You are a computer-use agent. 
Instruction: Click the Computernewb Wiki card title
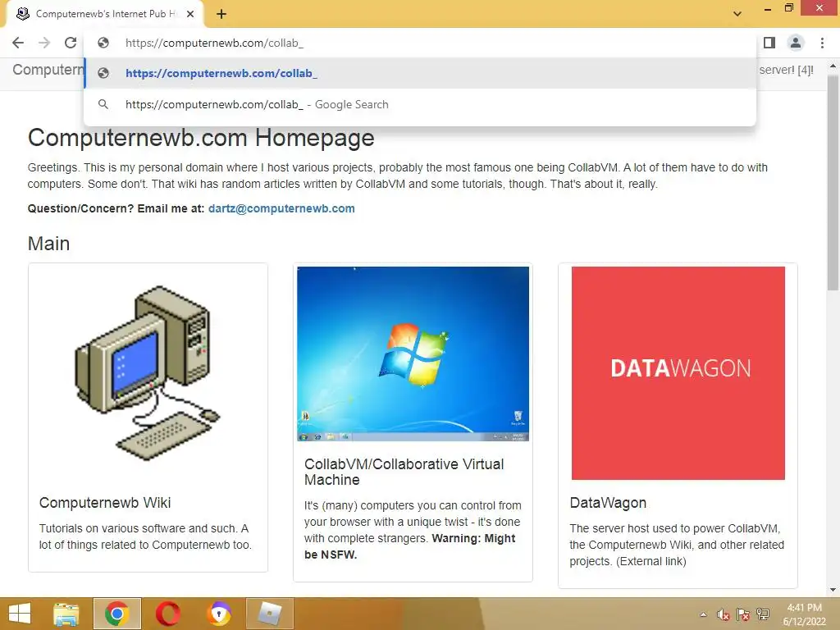pos(105,503)
